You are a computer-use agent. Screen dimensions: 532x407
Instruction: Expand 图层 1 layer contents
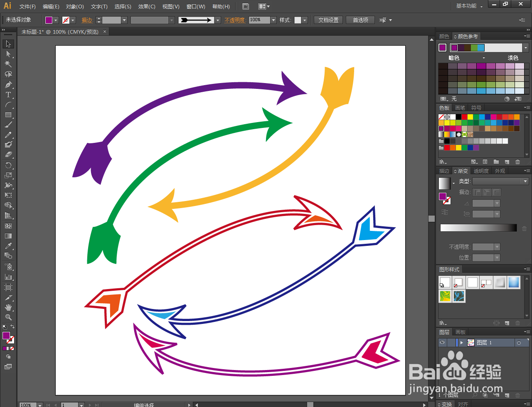(461, 343)
